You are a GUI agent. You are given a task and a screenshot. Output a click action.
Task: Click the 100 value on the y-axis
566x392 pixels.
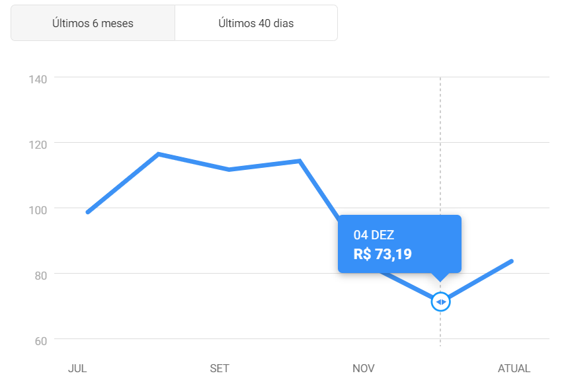38,210
